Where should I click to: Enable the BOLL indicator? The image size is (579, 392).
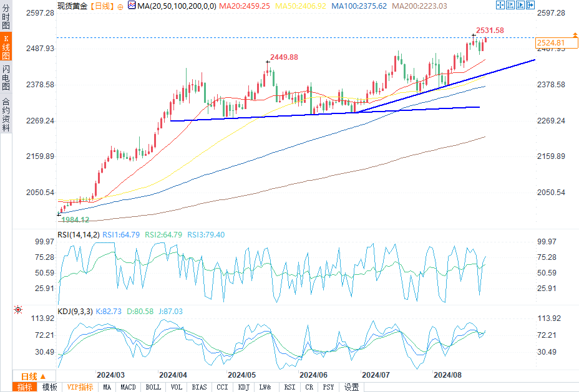pos(153,387)
